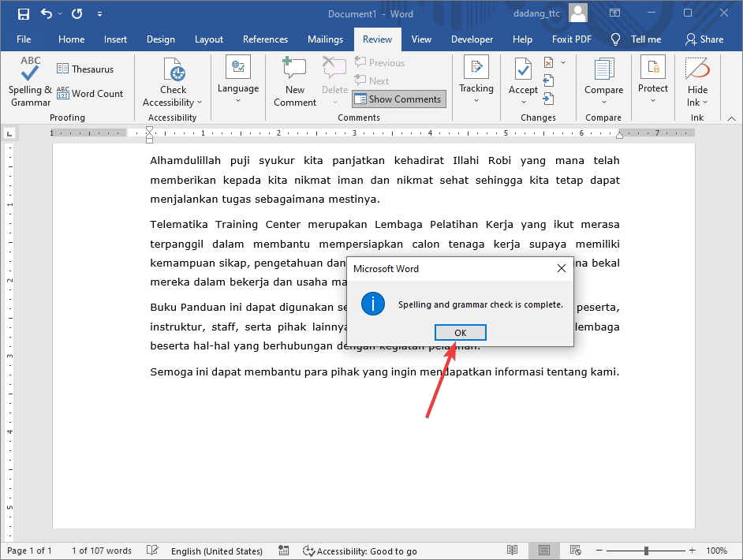The width and height of the screenshot is (743, 560).
Task: Enable change Tracking
Action: pyautogui.click(x=476, y=79)
